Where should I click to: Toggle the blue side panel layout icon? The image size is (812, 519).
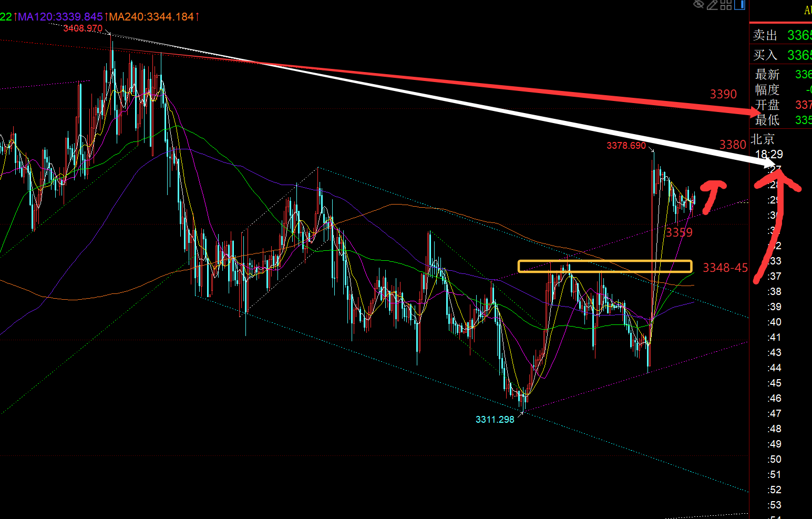click(740, 5)
